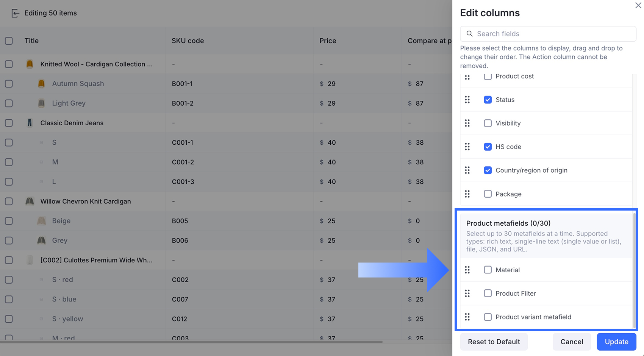Click the Beige variant thumbnail

click(41, 221)
